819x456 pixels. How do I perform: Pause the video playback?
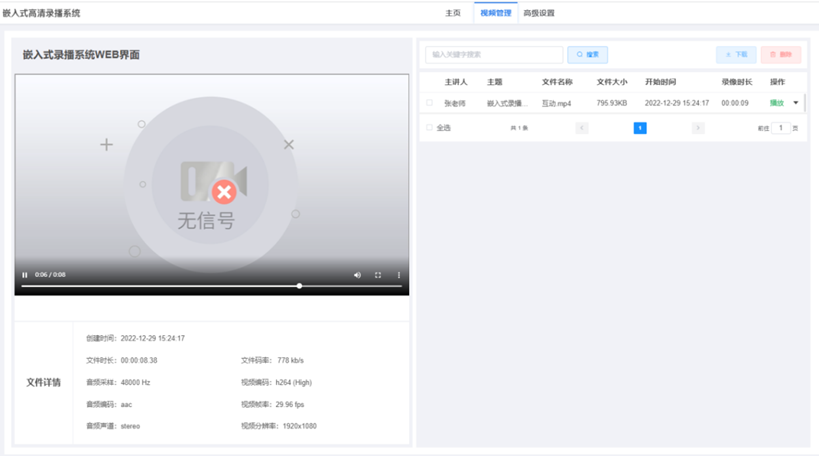click(x=25, y=275)
